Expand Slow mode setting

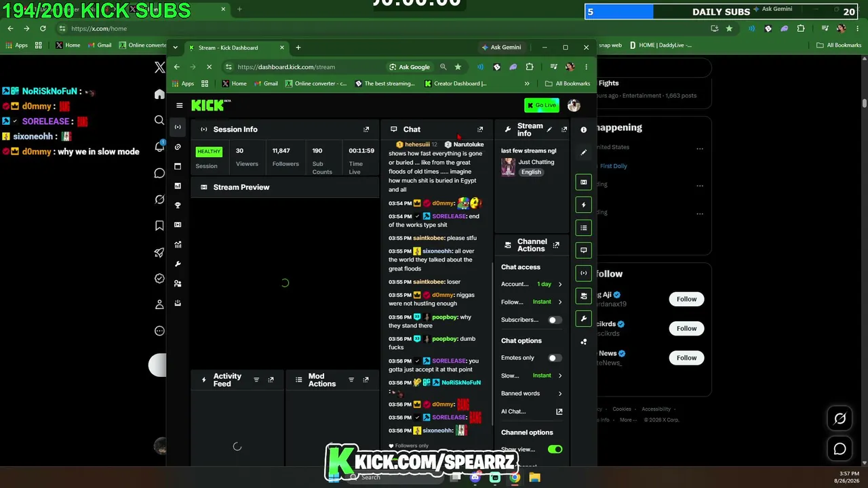coord(532,375)
